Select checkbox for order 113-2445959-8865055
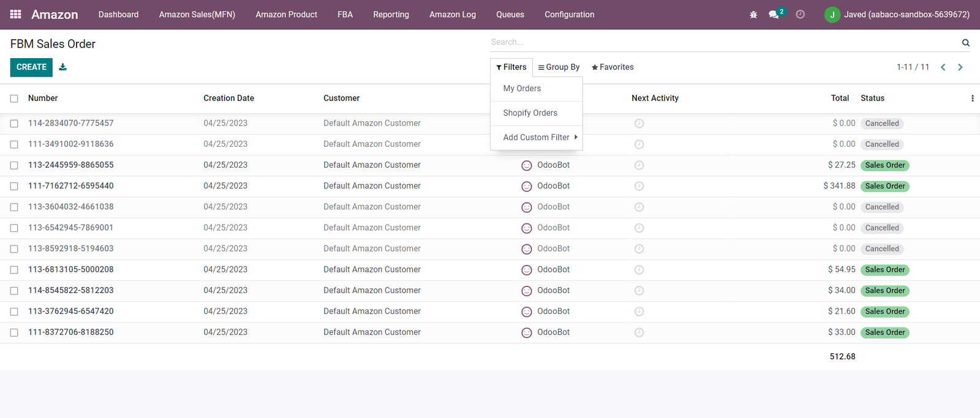Screen dimensions: 980x418 (14, 165)
